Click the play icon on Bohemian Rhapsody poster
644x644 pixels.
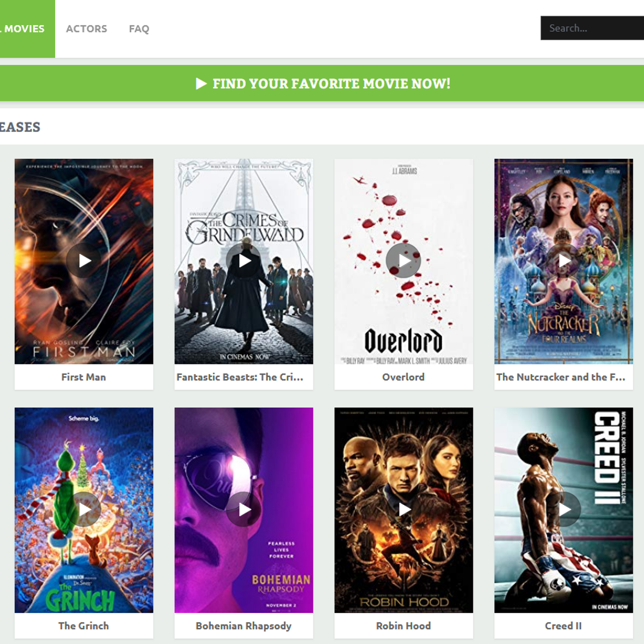coord(244,510)
